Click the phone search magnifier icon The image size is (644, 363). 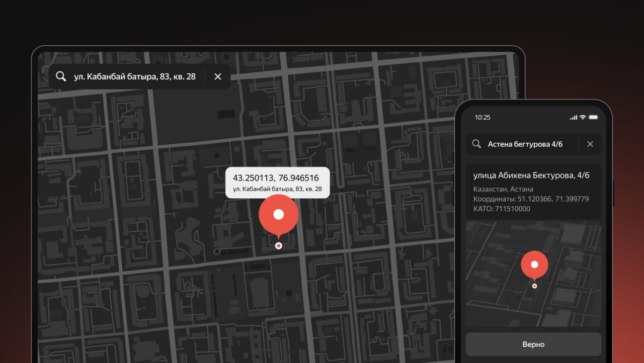[x=476, y=144]
